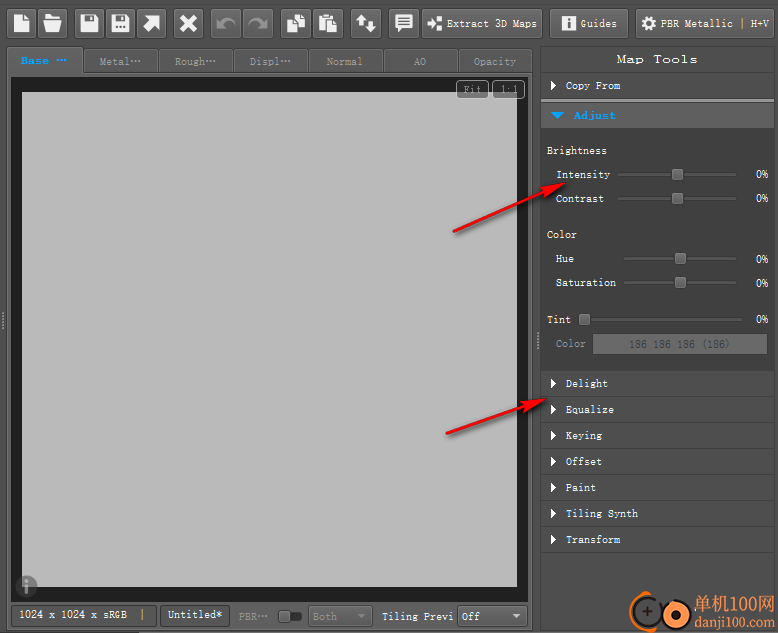Open a file with the folder icon
The image size is (778, 633).
tap(52, 23)
